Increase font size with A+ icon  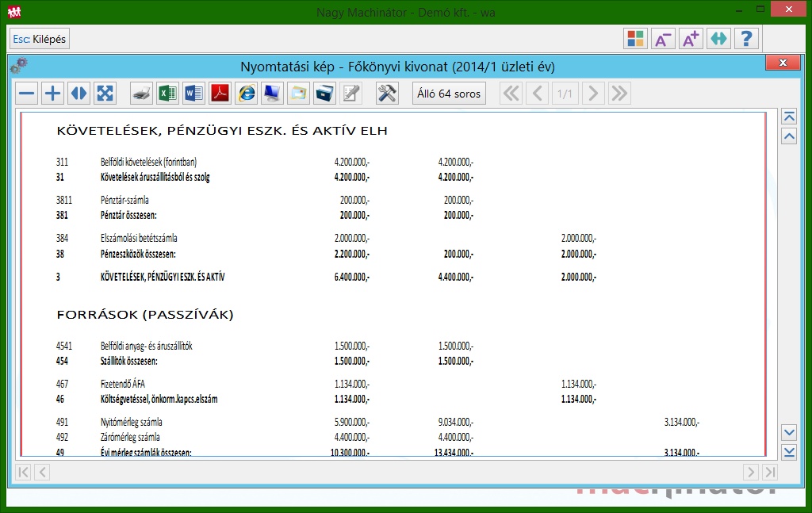click(x=691, y=39)
